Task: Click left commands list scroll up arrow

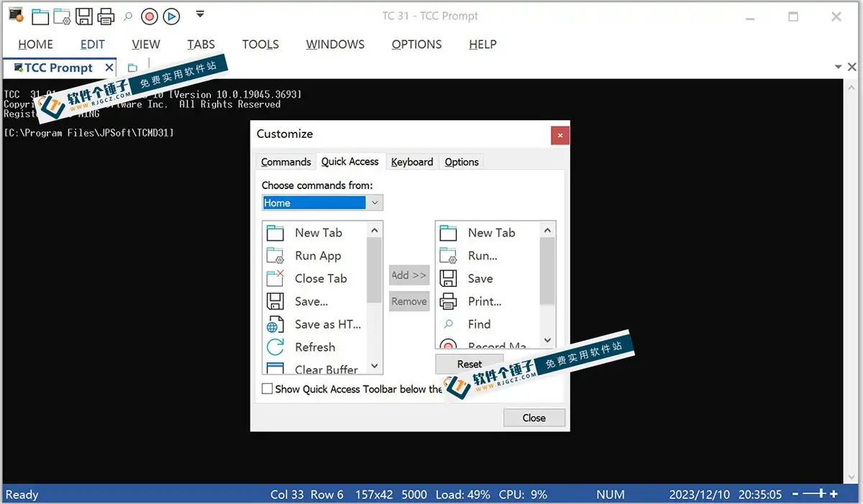Action: coord(375,230)
